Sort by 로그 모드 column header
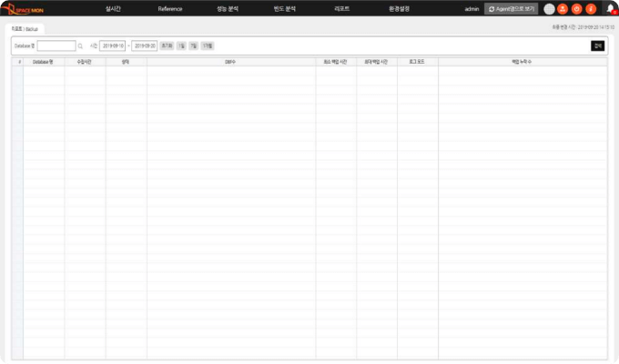 [417, 62]
